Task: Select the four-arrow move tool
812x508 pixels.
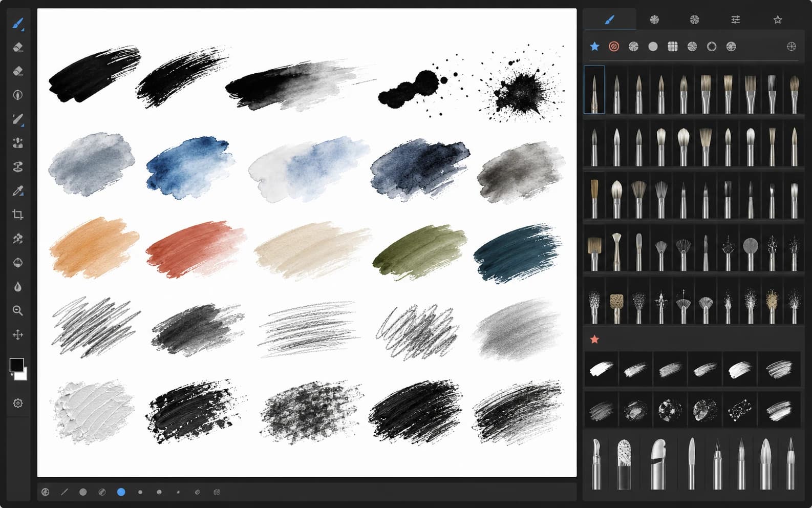Action: (18, 334)
